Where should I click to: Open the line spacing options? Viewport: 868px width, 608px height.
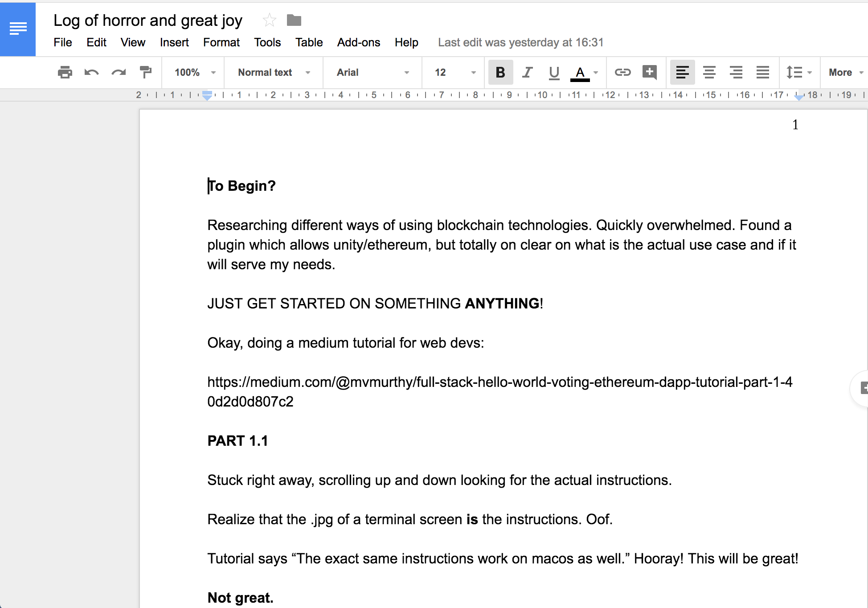798,72
